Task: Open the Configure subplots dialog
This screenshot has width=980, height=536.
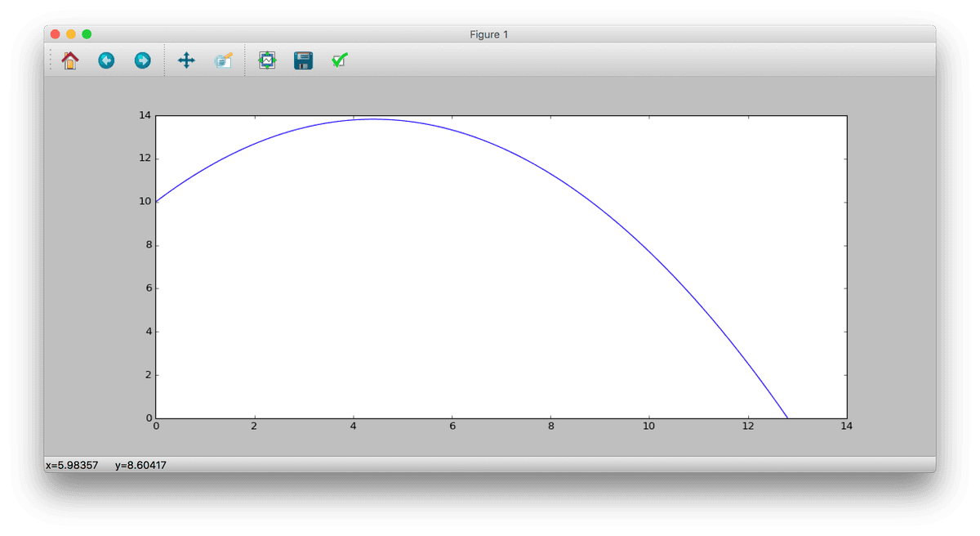Action: coord(267,60)
